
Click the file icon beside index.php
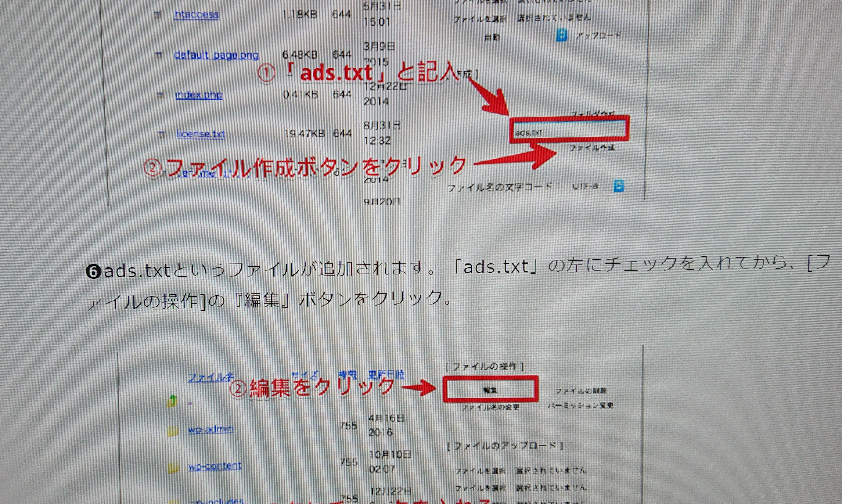(x=160, y=96)
